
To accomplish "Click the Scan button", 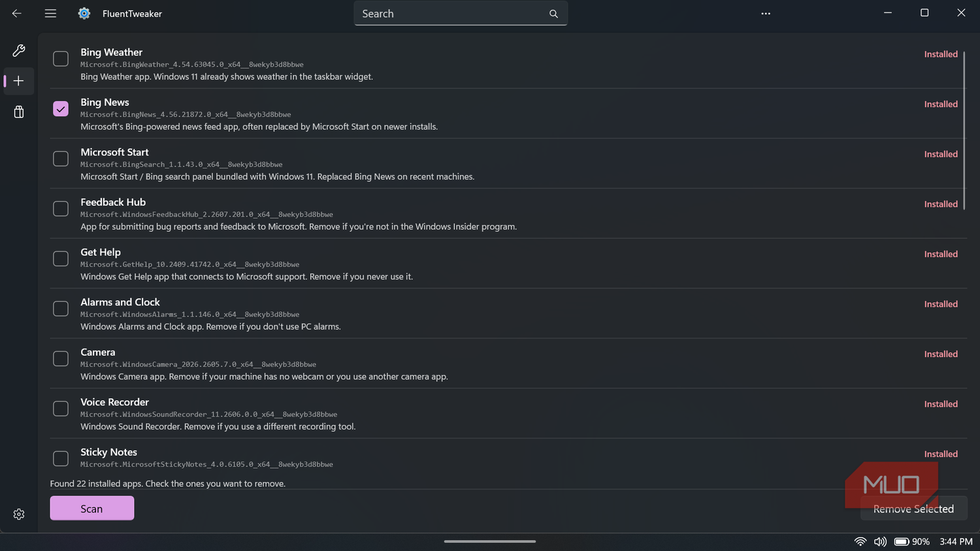I will 92,509.
